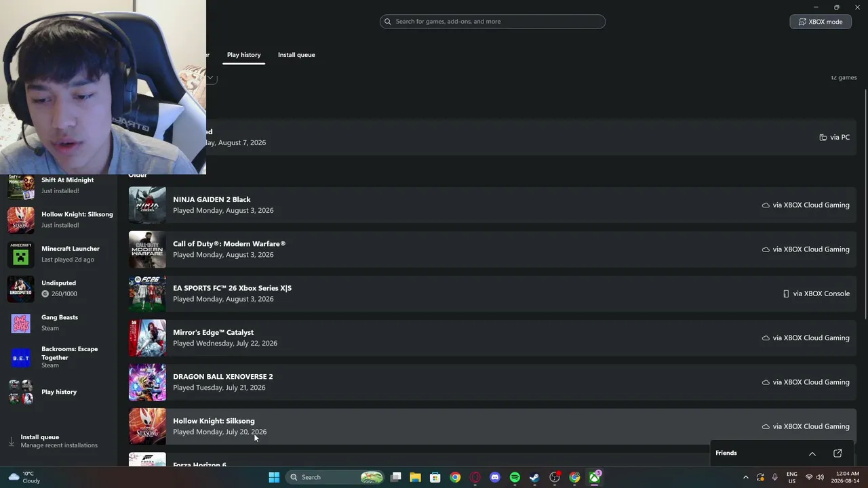Viewport: 868px width, 488px height.
Task: Switch to XBOX mode
Action: [821, 22]
